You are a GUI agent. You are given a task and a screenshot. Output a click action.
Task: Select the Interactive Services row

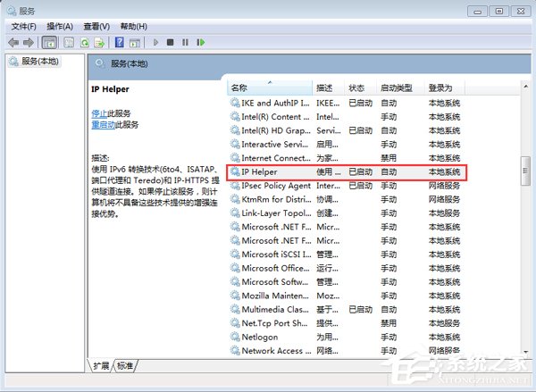coord(345,145)
